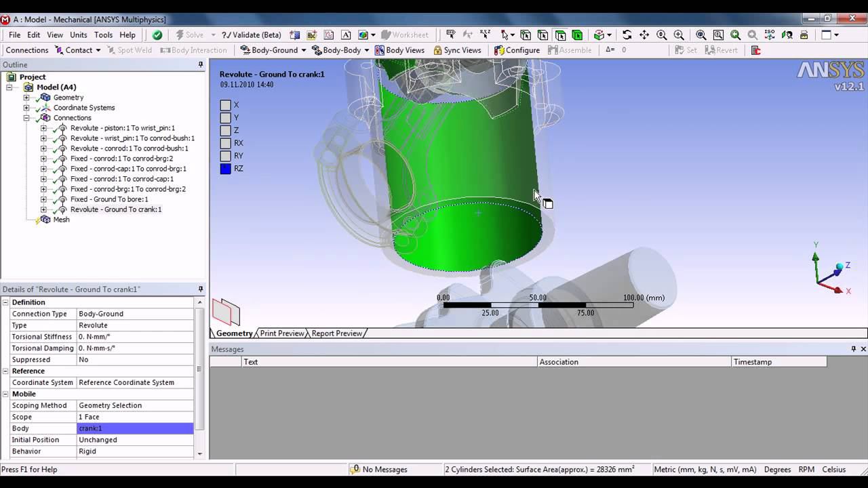Click the Body field showing crank:1

pyautogui.click(x=135, y=428)
